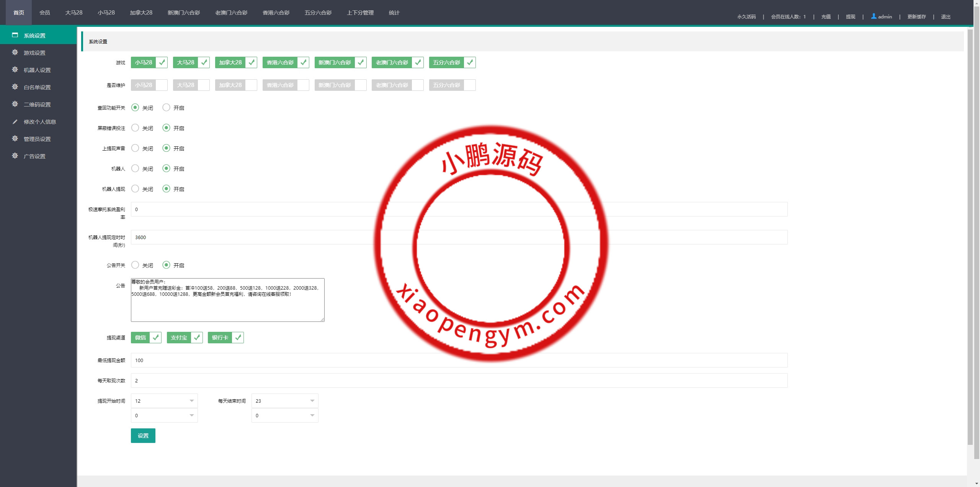Enable maintenance for 加拿大28
Screen dimensions: 980x487
236,85
